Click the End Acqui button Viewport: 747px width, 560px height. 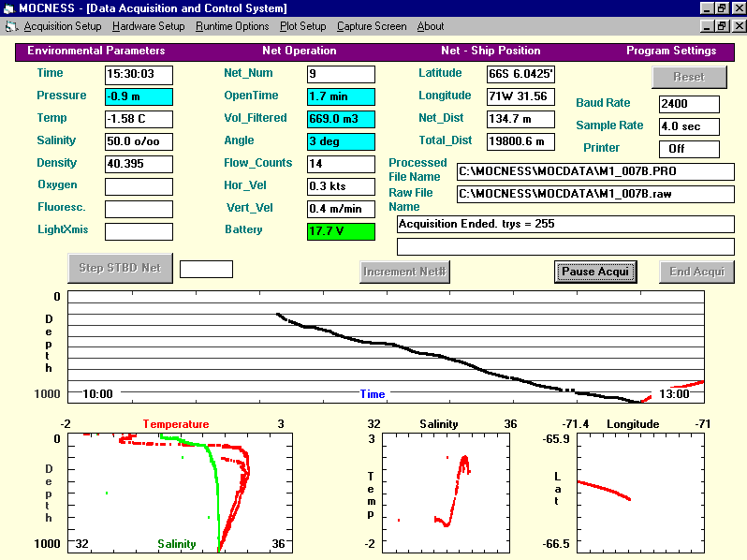click(696, 272)
